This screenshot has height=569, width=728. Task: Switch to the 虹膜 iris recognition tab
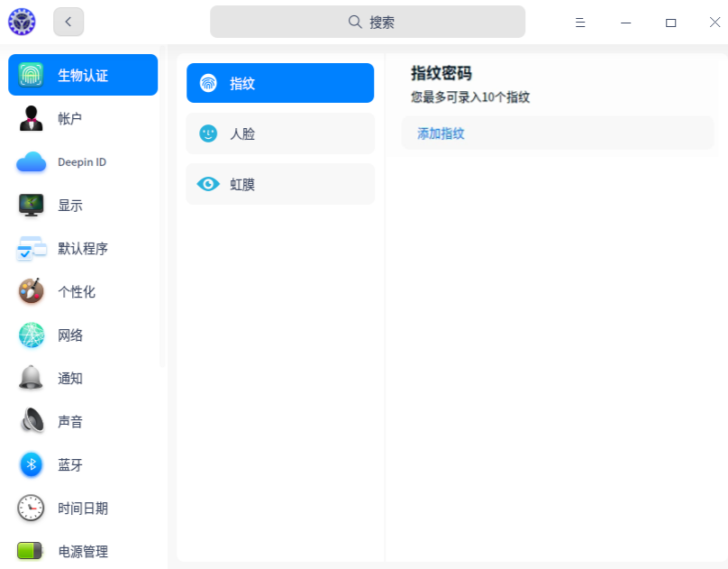(279, 183)
